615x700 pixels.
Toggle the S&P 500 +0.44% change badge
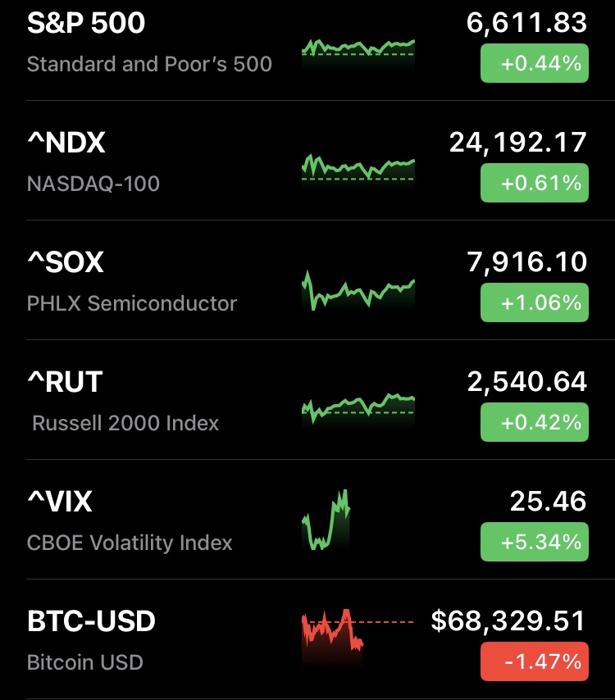coord(534,63)
